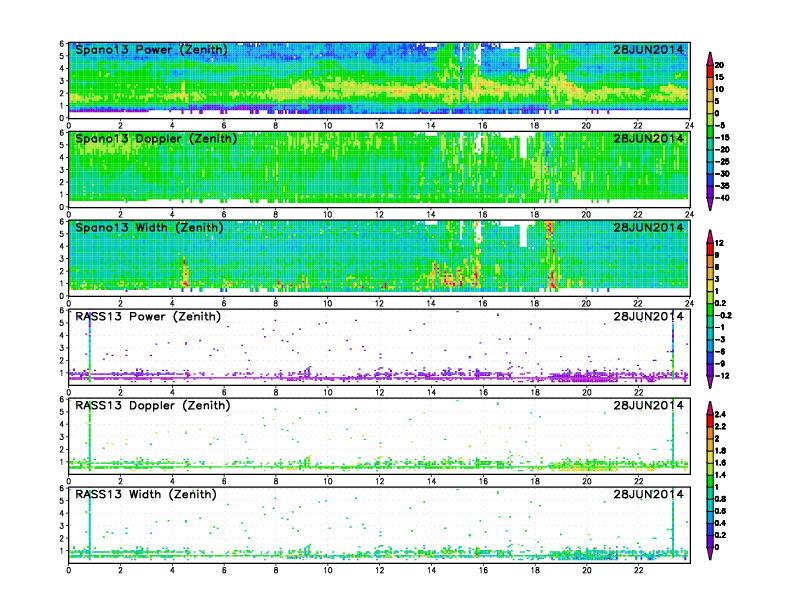Click the Spano13 Power heatmap plot
The image size is (792, 612).
pyautogui.click(x=379, y=81)
